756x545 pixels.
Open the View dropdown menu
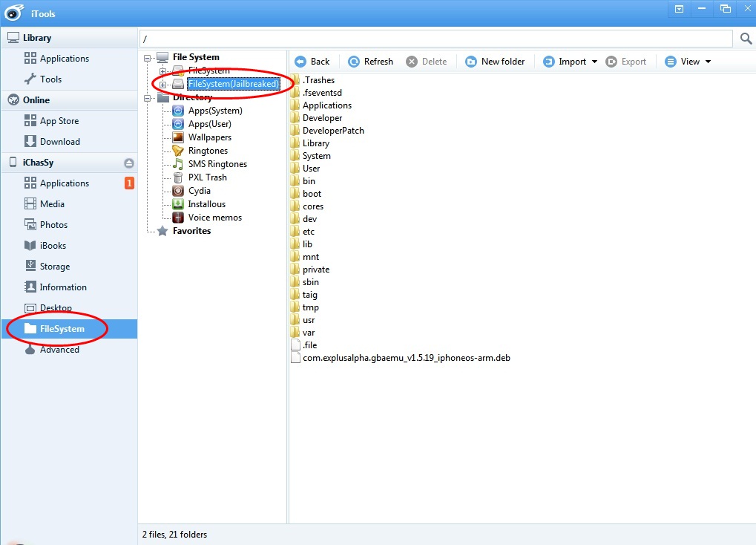(x=688, y=62)
